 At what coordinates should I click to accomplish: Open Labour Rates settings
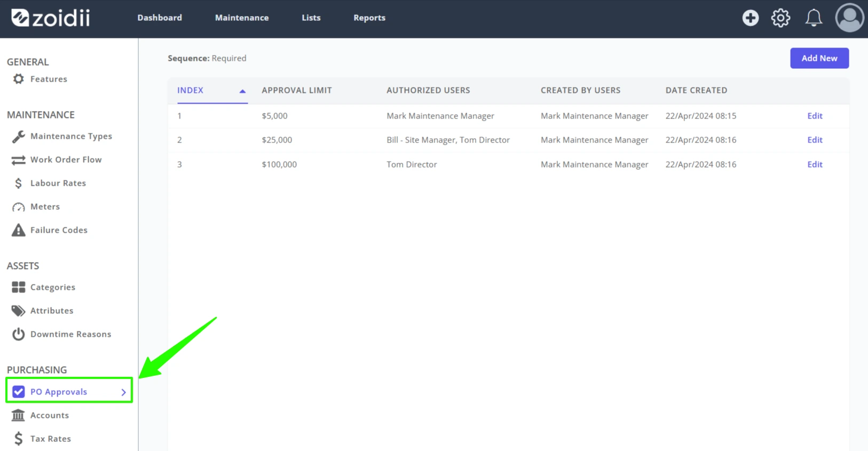click(58, 183)
